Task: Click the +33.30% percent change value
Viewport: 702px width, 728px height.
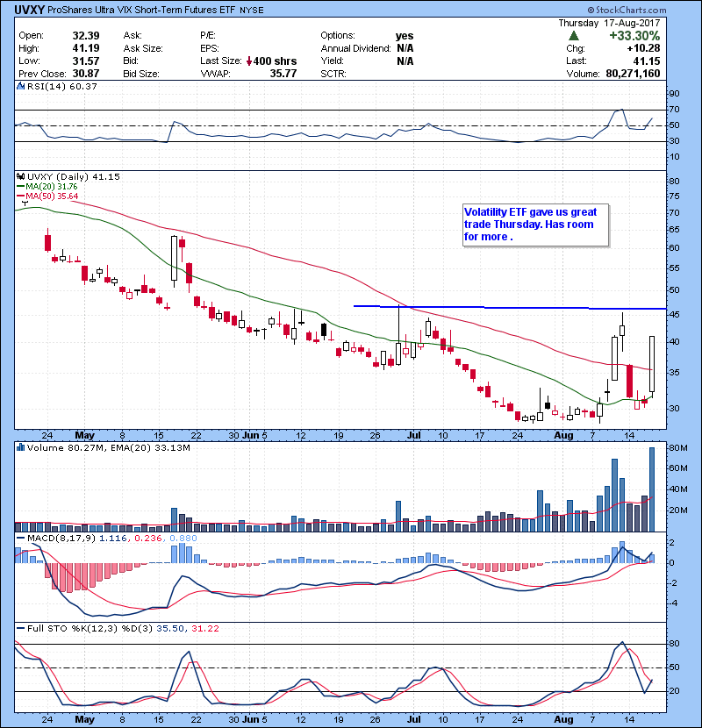Action: [634, 36]
